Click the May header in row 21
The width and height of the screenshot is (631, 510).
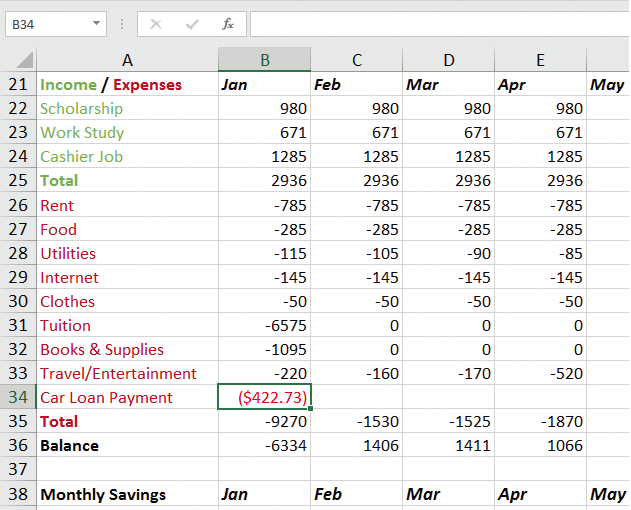pyautogui.click(x=608, y=84)
